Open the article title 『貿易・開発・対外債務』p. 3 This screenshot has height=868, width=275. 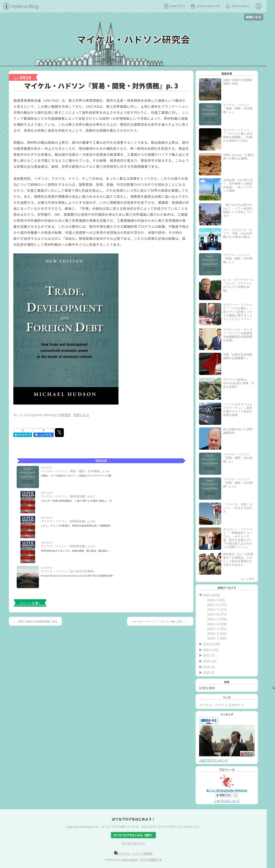pos(101,86)
